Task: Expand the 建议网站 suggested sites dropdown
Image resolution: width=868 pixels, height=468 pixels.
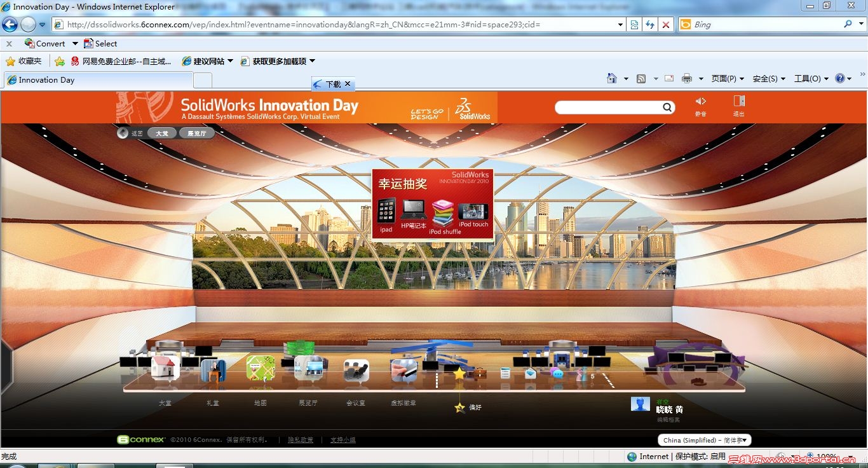Action: tap(230, 61)
